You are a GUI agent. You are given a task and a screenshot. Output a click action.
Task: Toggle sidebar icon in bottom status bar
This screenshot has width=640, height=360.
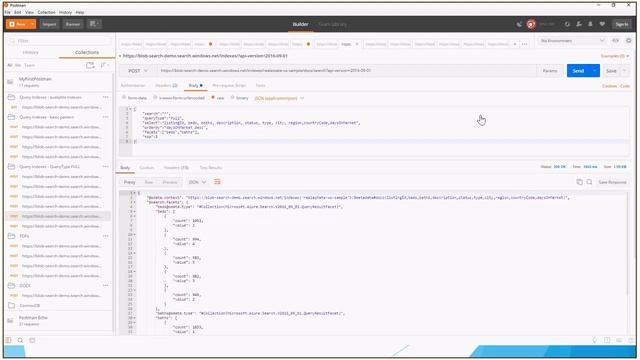pos(9,340)
